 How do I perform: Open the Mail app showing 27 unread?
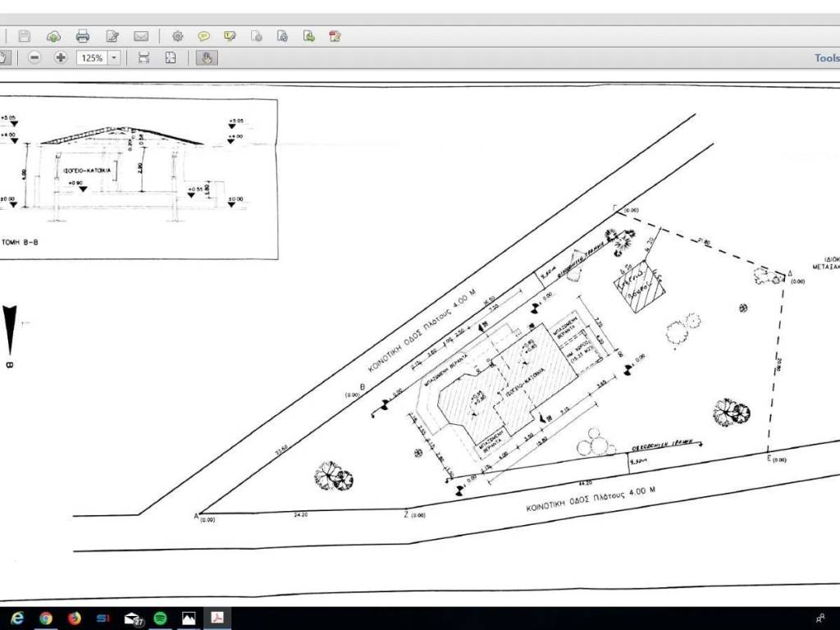pos(132,618)
